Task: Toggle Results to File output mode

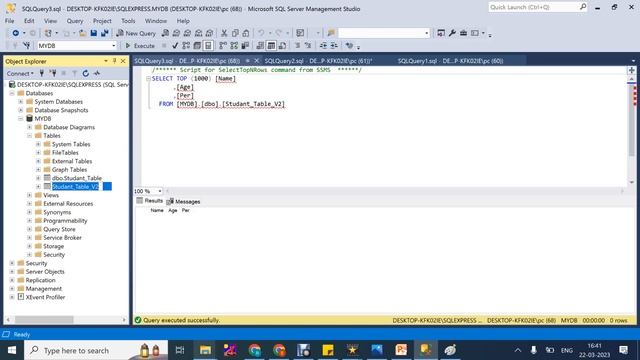Action: (282, 46)
